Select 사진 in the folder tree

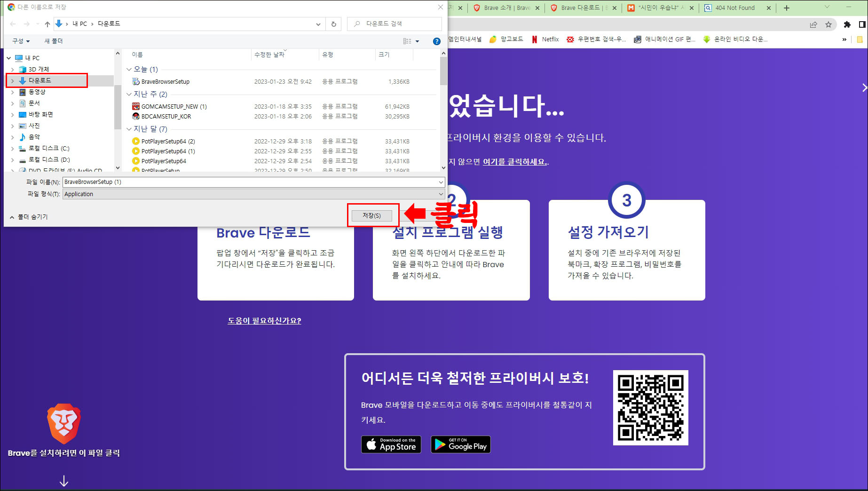(34, 126)
